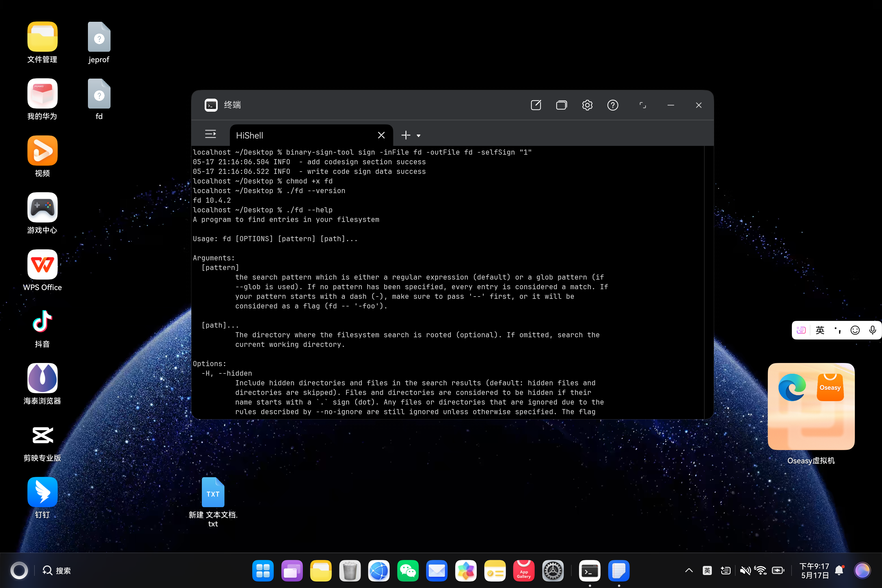Switch IME language via 英 button
Viewport: 882px width, 588px height.
(820, 330)
